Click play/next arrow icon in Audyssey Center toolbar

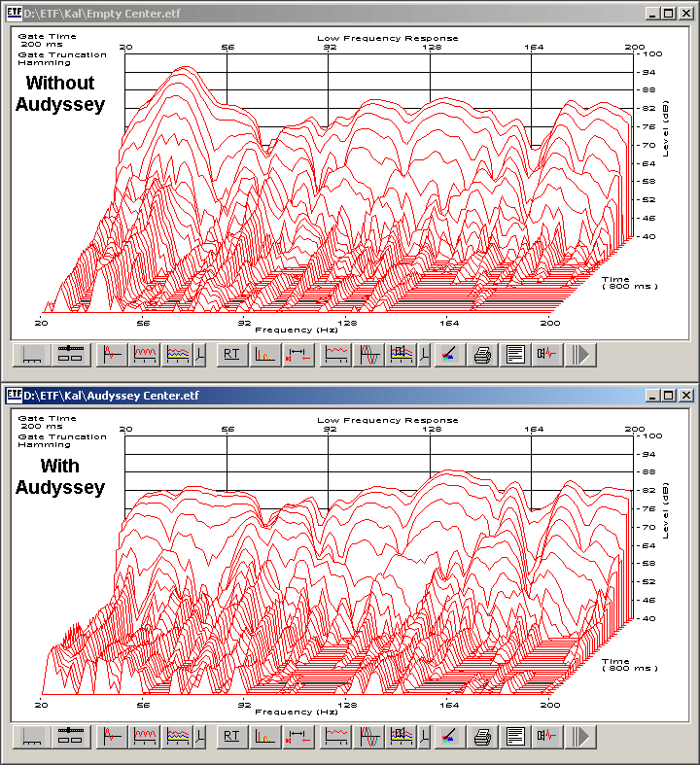click(x=581, y=737)
